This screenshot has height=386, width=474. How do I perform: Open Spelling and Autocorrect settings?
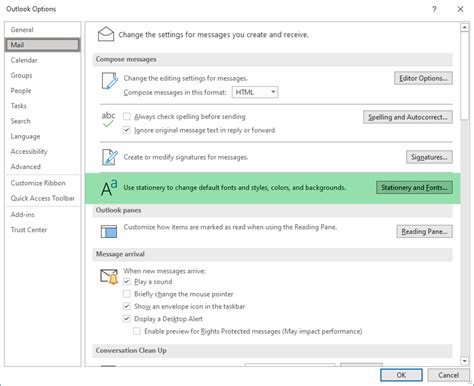point(408,117)
